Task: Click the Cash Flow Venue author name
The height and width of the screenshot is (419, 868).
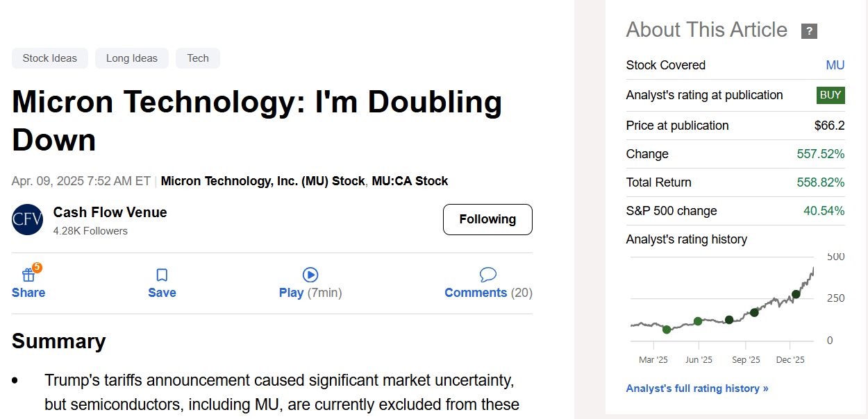Action: point(110,212)
